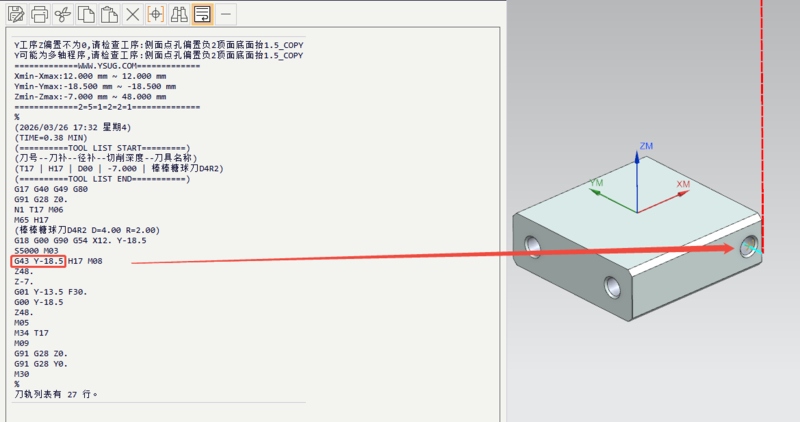The height and width of the screenshot is (422, 800).
Task: Select the middle hole on block front face
Action: click(x=612, y=287)
